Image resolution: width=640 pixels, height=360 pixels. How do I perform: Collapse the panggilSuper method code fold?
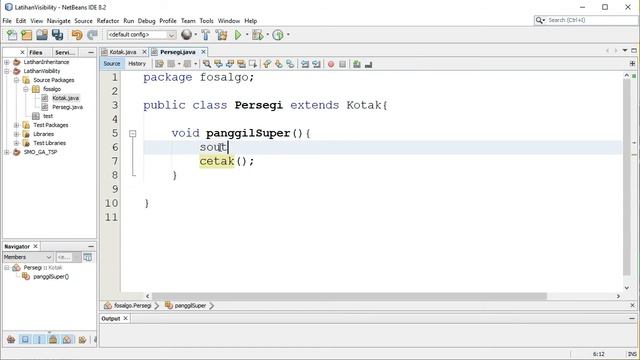(x=132, y=133)
